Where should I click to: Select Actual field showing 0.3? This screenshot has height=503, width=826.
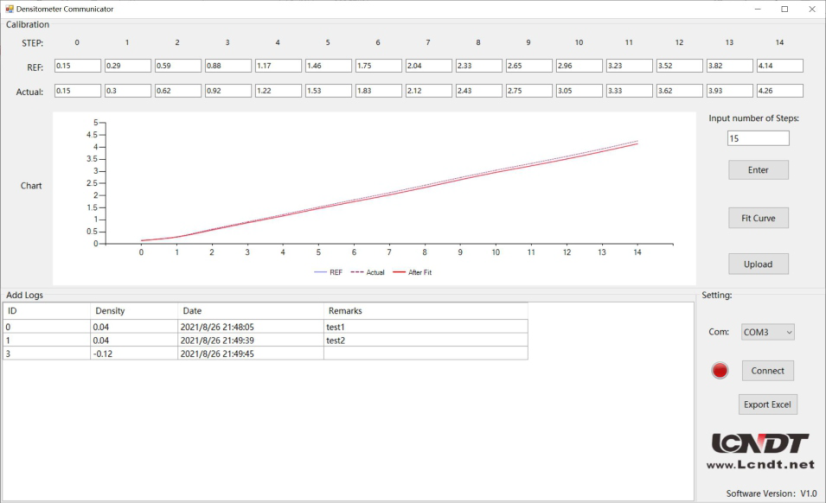(x=127, y=91)
